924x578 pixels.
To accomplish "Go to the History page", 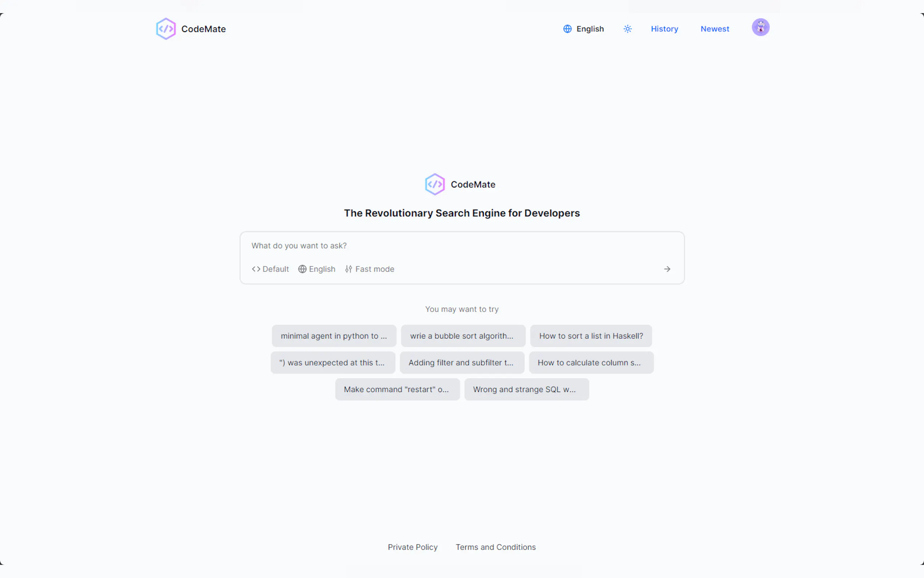I will tap(664, 29).
